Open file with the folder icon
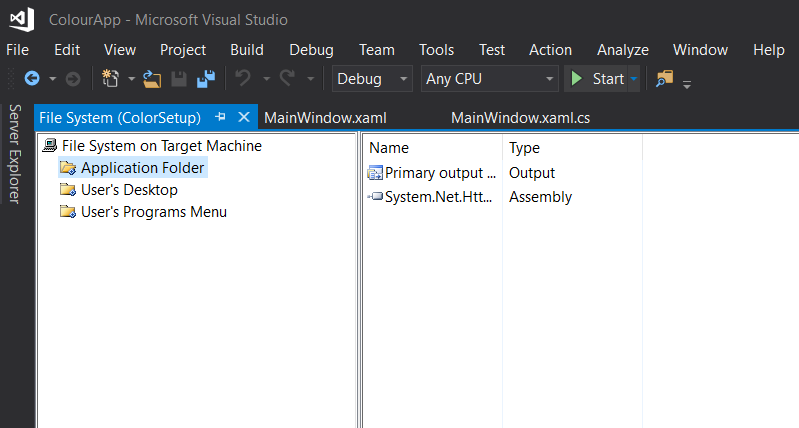This screenshot has width=799, height=428. tap(152, 79)
